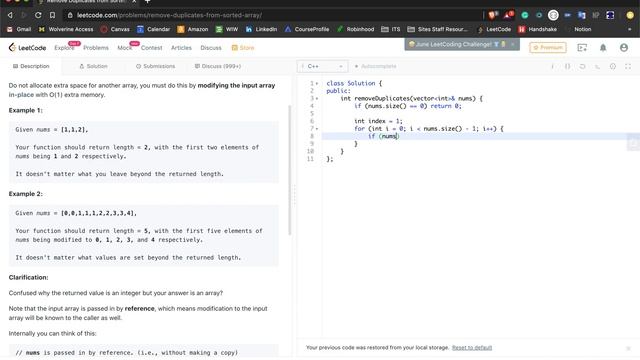
Task: Switch to the Solution tab
Action: pos(93,66)
